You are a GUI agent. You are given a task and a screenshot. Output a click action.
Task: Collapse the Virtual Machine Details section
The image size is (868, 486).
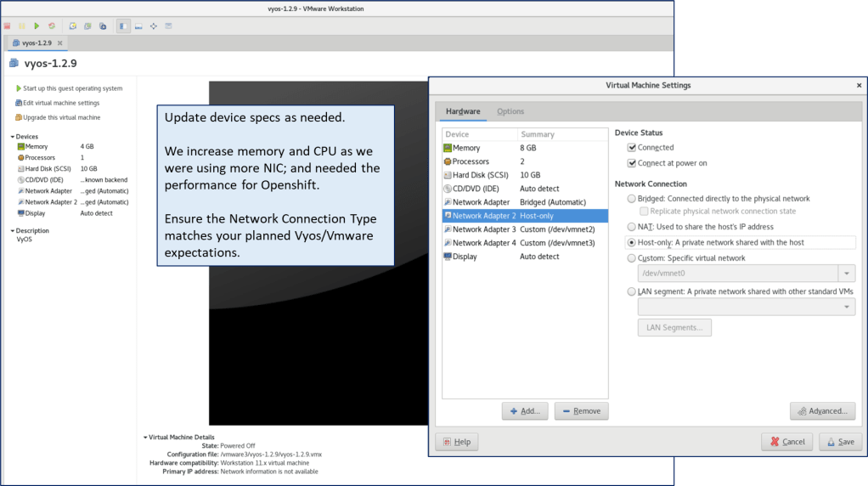[x=145, y=437]
